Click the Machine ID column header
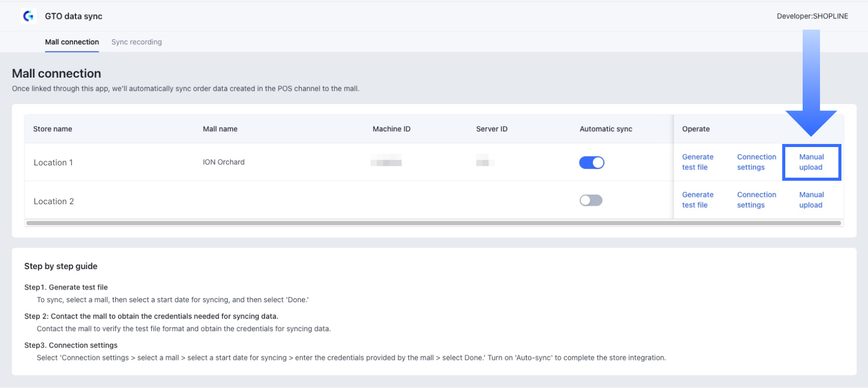 tap(391, 129)
